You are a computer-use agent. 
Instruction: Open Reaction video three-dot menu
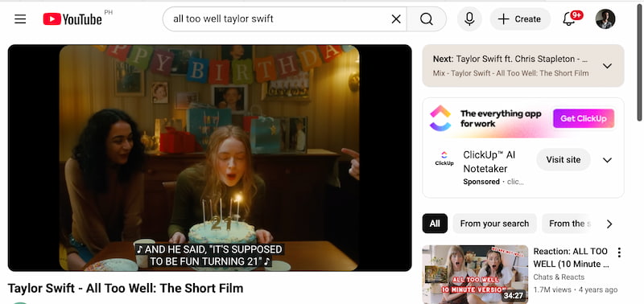[x=619, y=253]
